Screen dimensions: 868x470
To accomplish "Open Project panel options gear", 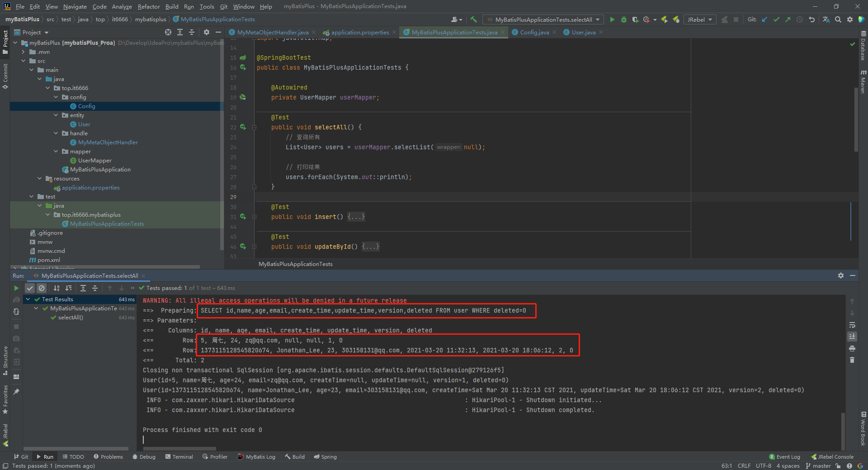I will pos(207,32).
